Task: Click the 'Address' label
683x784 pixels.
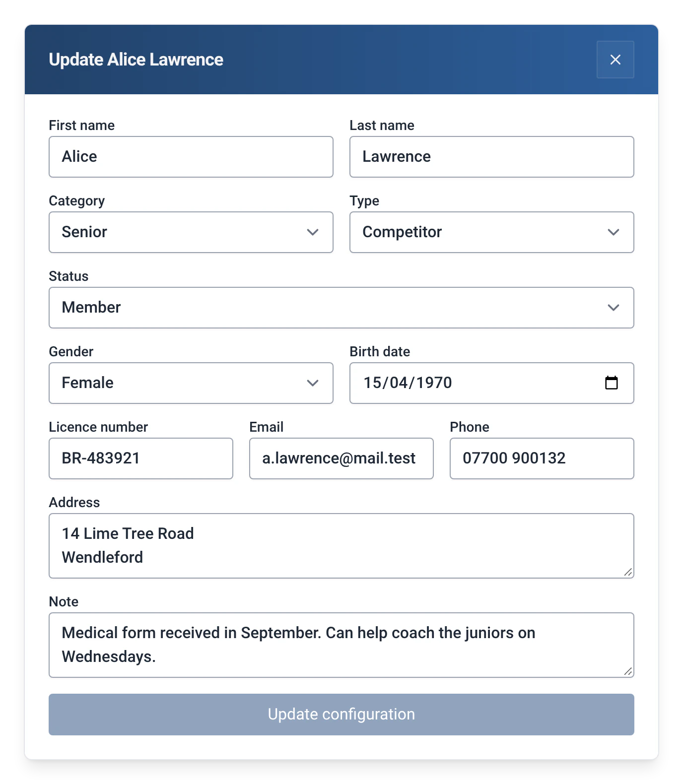Action: click(x=74, y=502)
